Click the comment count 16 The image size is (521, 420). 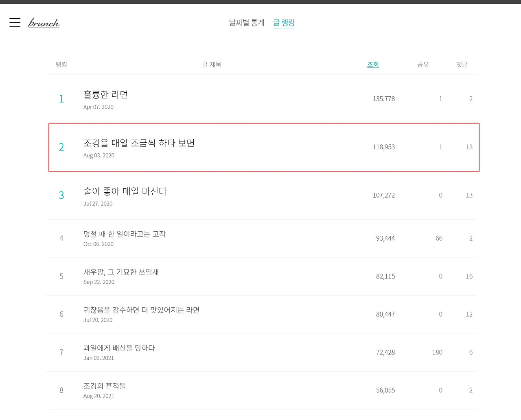(469, 276)
